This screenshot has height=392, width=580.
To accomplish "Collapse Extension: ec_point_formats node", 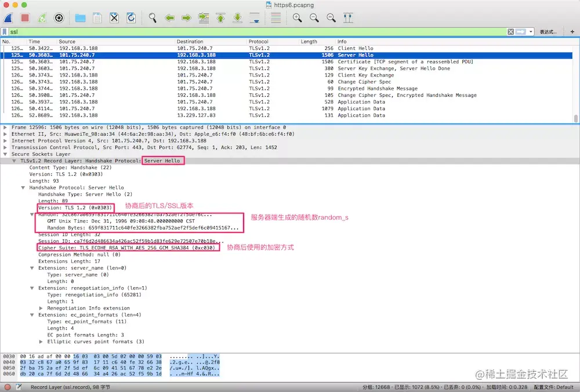I will coord(32,315).
